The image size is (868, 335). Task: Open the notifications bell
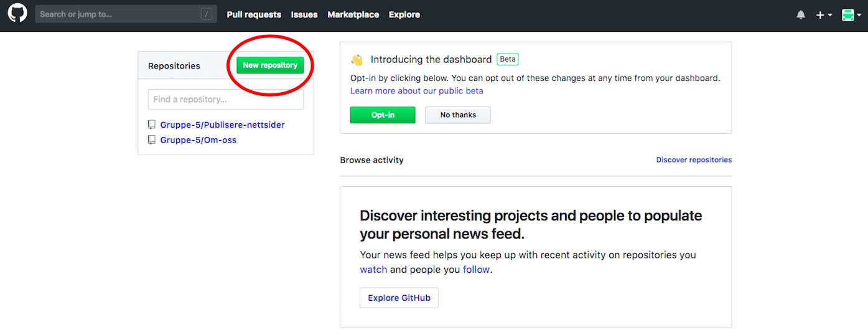tap(801, 15)
